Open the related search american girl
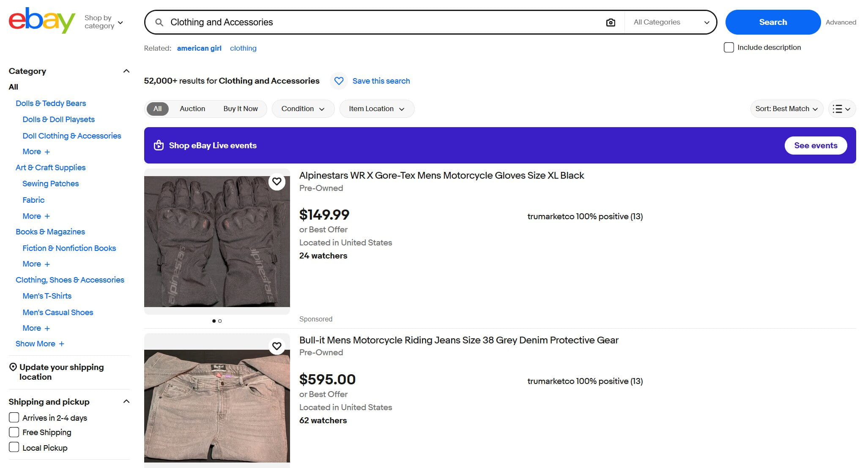 199,48
